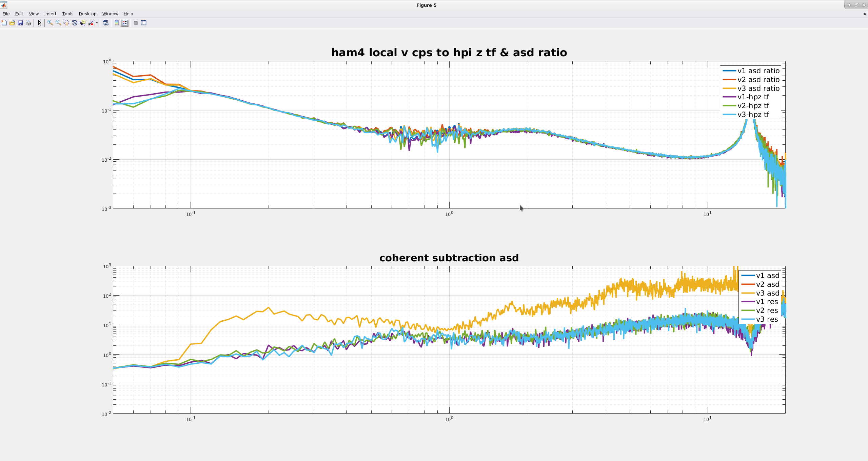Select the 'v1-hpz tf' legend label
The height and width of the screenshot is (461, 868).
(x=753, y=97)
